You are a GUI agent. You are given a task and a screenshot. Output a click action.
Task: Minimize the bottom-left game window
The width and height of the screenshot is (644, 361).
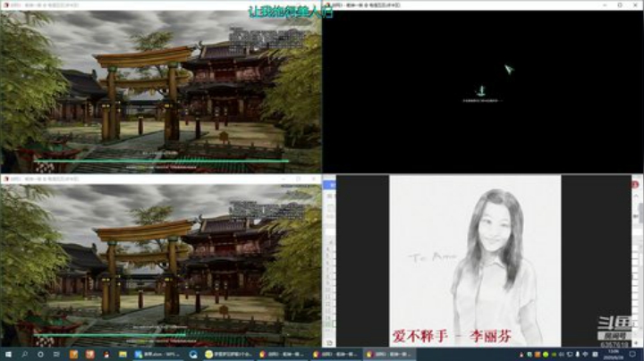coord(283,179)
